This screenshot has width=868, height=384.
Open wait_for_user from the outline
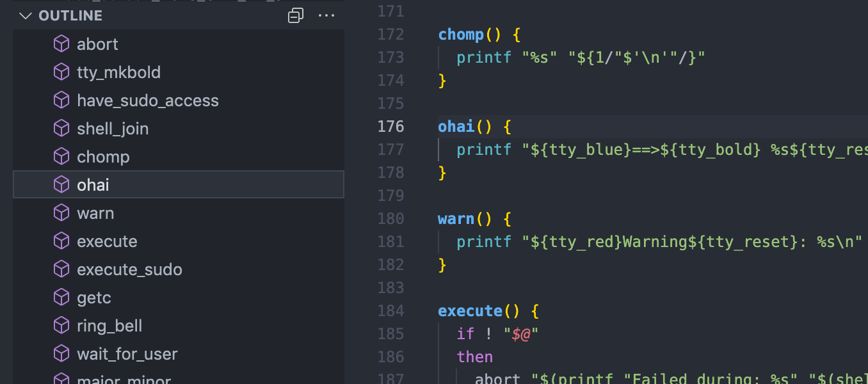point(127,354)
